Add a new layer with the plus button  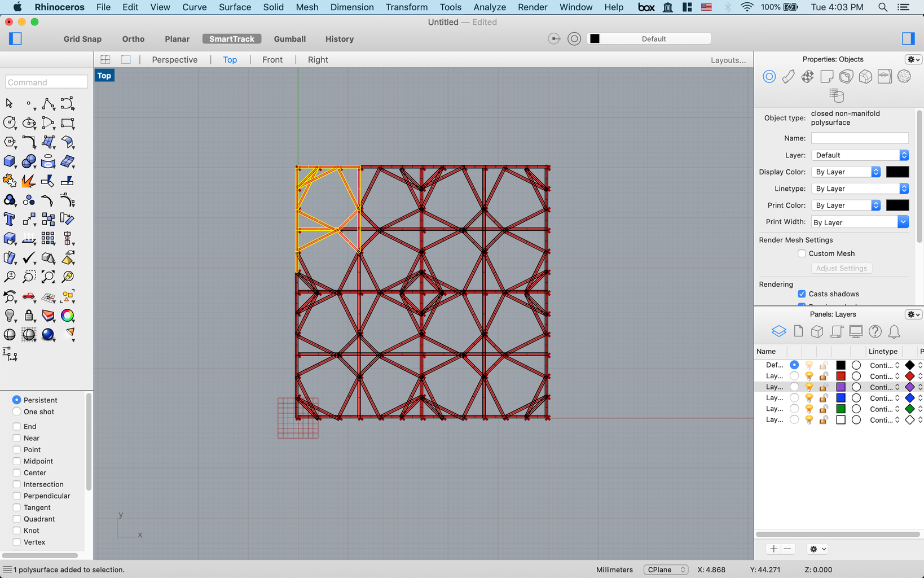[773, 549]
